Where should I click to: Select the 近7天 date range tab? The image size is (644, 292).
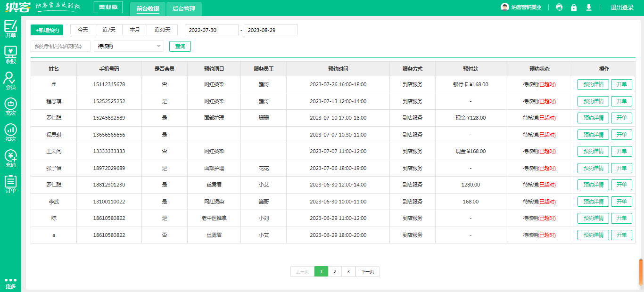coord(109,30)
